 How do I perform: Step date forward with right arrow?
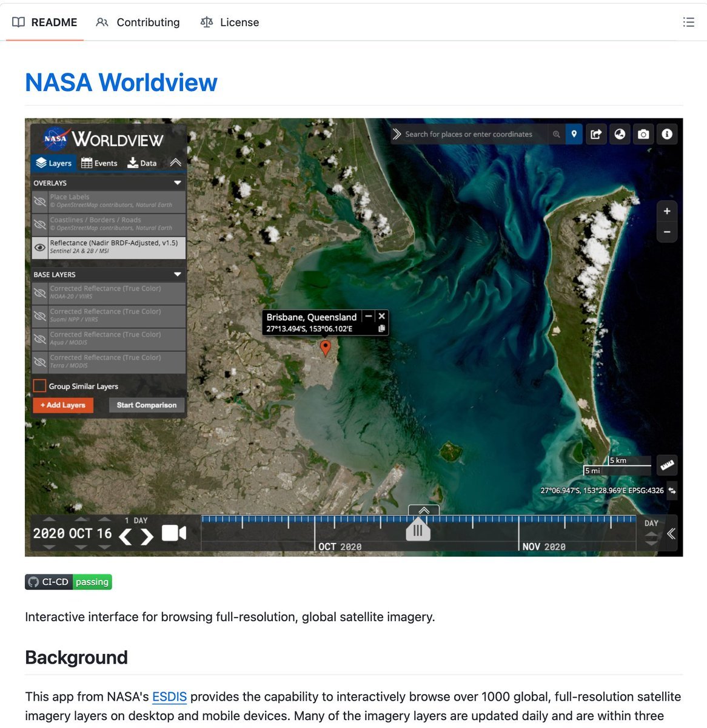(x=147, y=536)
